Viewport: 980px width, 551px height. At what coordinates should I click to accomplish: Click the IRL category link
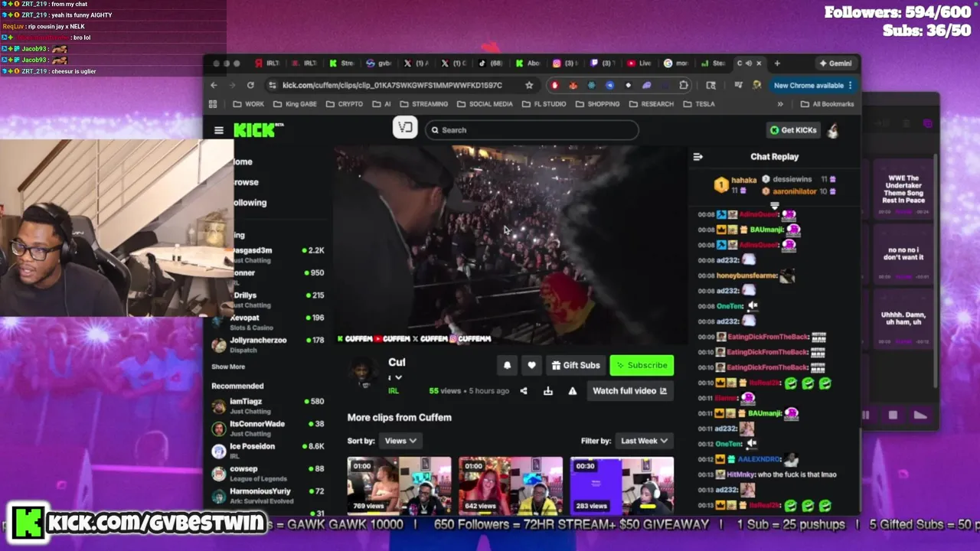394,391
